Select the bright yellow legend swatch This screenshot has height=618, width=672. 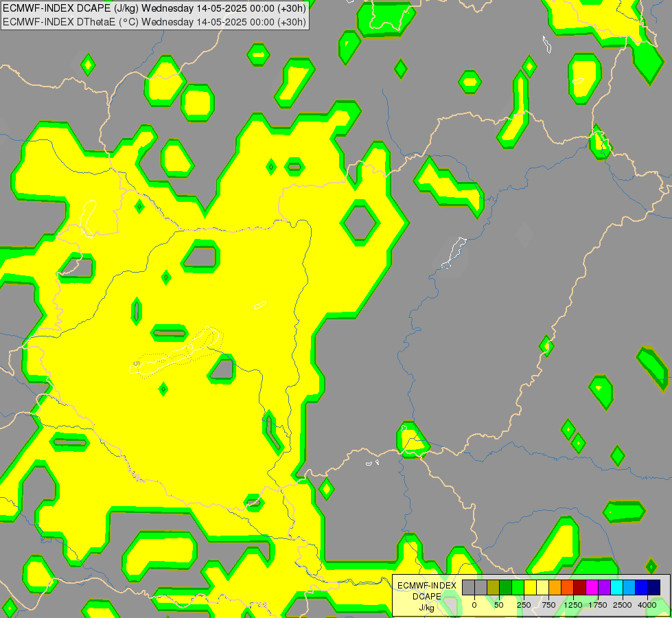530,588
